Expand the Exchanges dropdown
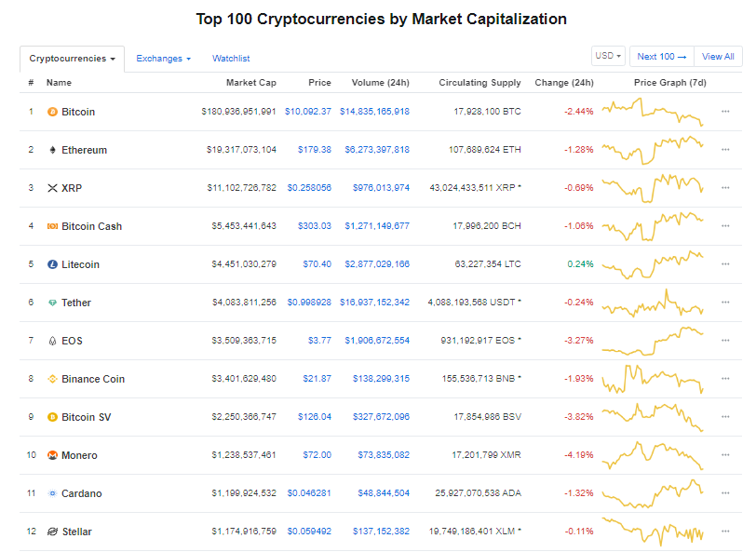 click(164, 59)
